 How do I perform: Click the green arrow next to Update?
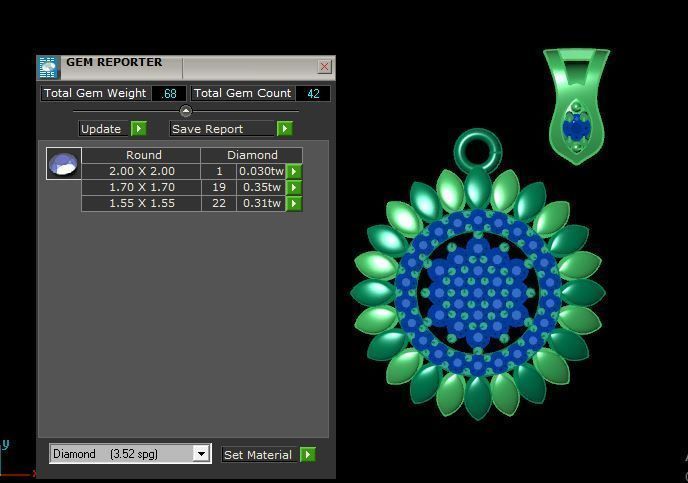click(x=139, y=129)
